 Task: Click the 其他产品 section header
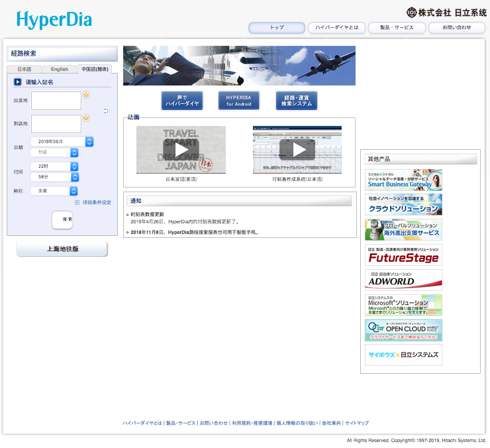420,159
